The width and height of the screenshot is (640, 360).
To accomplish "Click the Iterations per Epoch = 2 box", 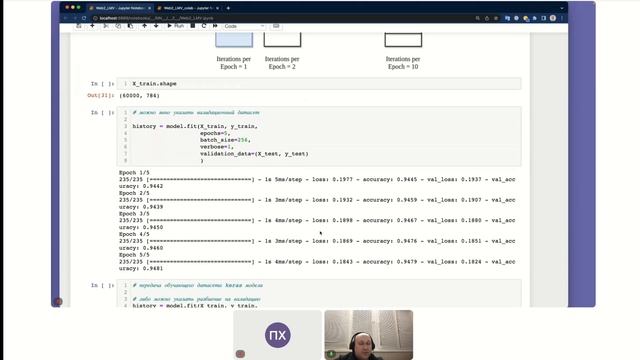I will point(282,40).
